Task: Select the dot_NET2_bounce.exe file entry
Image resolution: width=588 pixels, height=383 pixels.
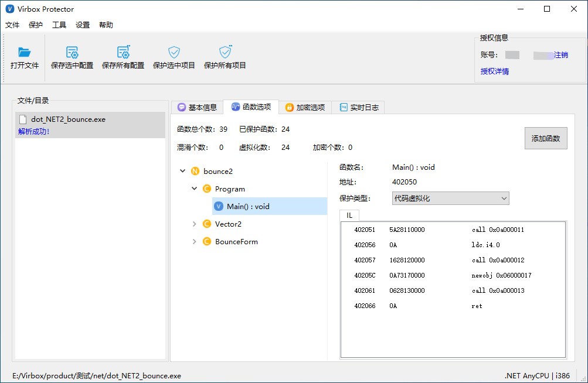Action: pyautogui.click(x=68, y=119)
